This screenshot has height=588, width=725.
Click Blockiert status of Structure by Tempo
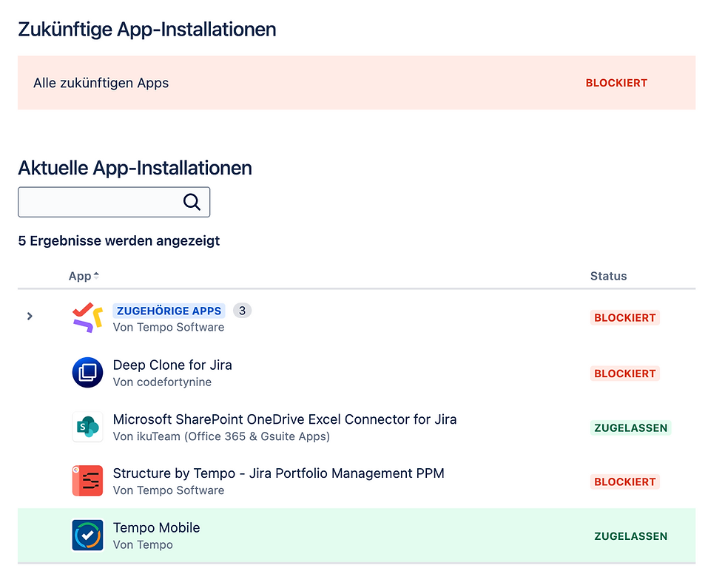(x=624, y=481)
